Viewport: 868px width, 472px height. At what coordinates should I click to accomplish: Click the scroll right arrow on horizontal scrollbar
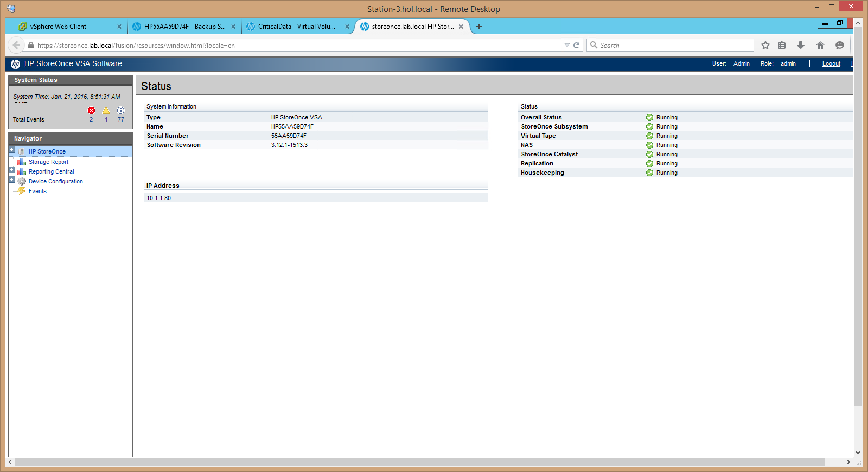click(849, 462)
